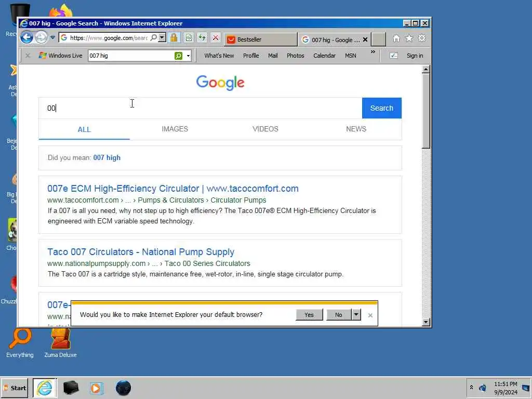Select the VIDEOS results tab
Screen dimensions: 532x399
[265, 129]
